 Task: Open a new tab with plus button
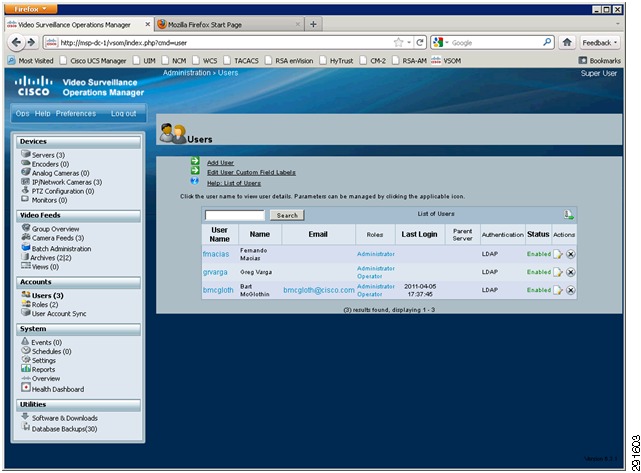point(314,24)
